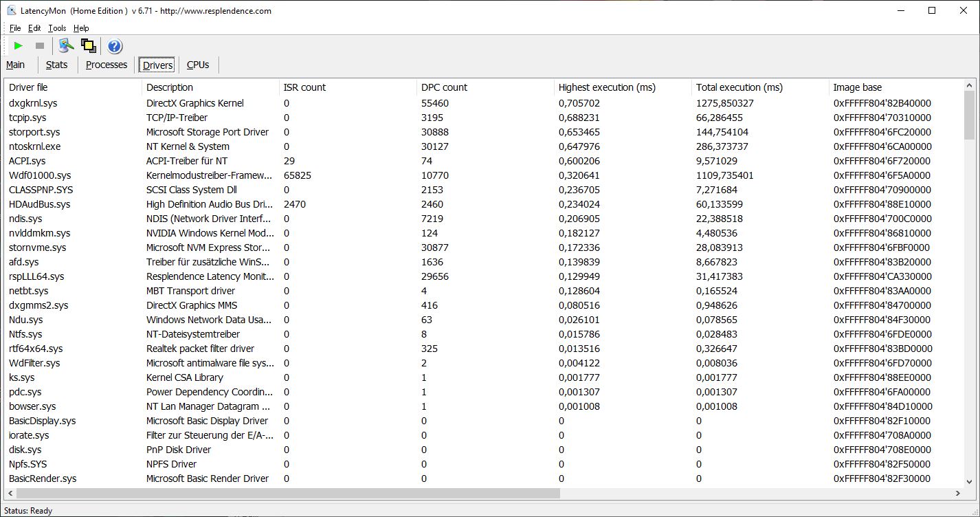The image size is (980, 517).
Task: Sort by the Driver file column header
Action: click(x=73, y=87)
